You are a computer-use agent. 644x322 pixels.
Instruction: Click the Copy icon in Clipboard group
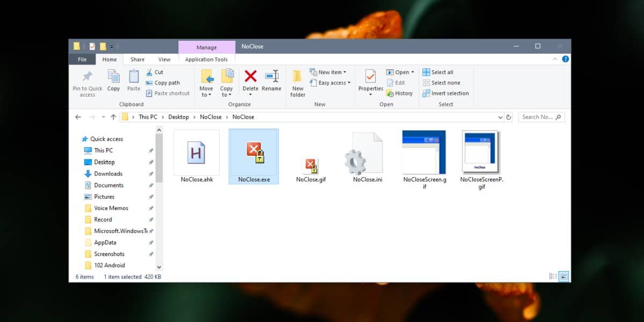[113, 76]
